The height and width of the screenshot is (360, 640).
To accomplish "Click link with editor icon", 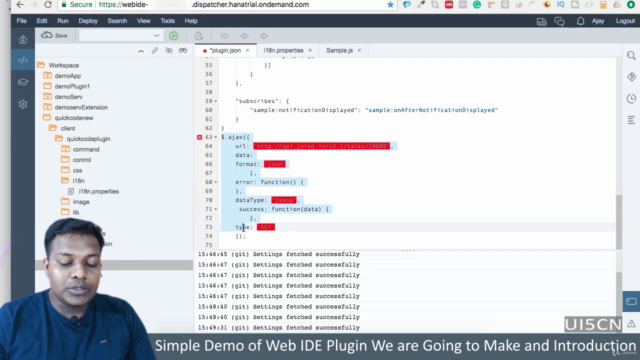I will click(155, 51).
